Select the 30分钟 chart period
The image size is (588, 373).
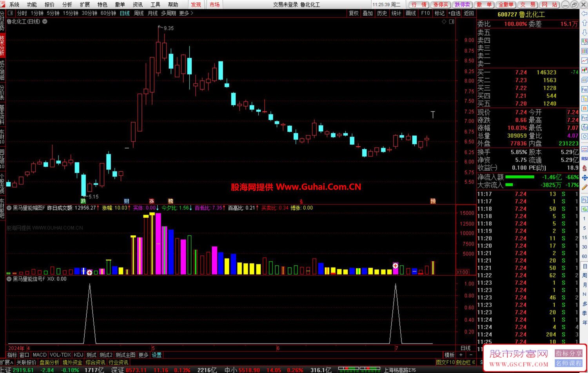[x=89, y=13]
